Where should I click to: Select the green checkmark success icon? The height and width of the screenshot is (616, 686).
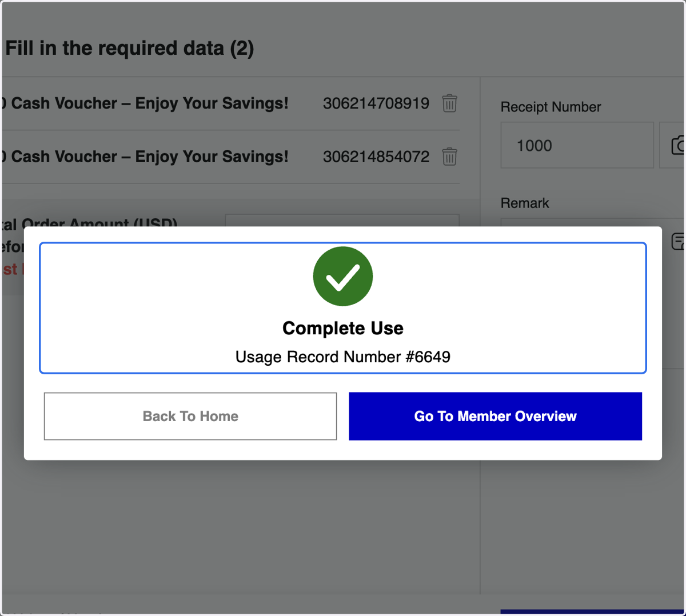[343, 277]
